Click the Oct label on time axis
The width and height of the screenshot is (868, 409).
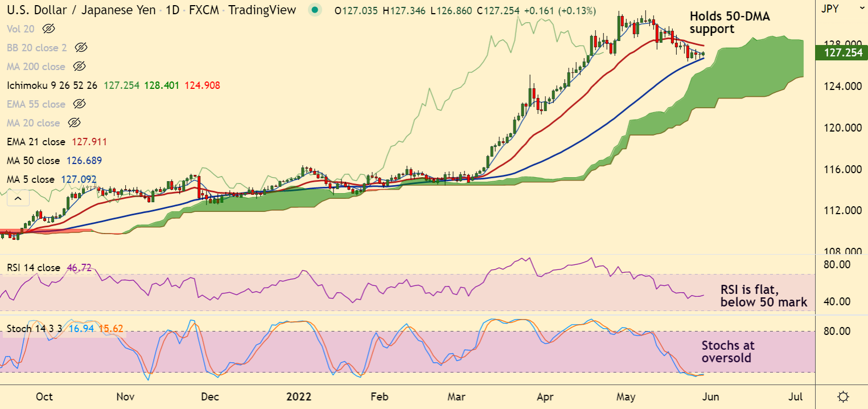point(44,396)
